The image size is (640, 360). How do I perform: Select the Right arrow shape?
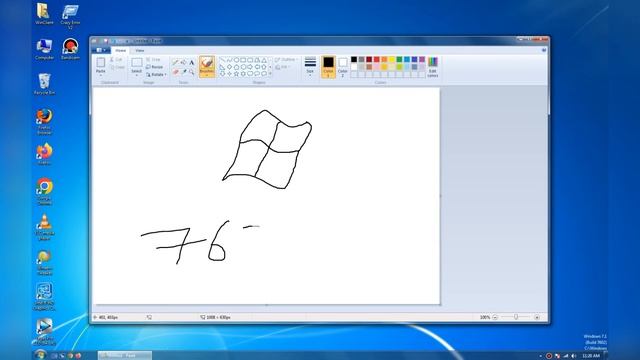tap(250, 67)
